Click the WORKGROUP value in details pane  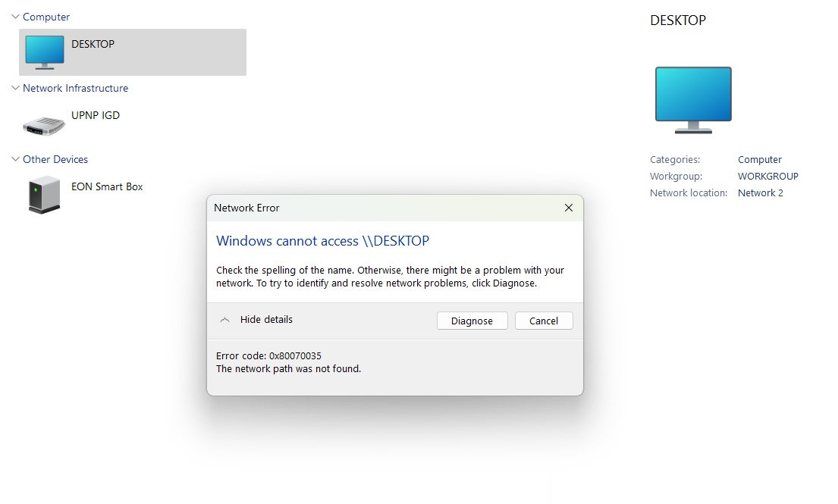[x=768, y=176]
